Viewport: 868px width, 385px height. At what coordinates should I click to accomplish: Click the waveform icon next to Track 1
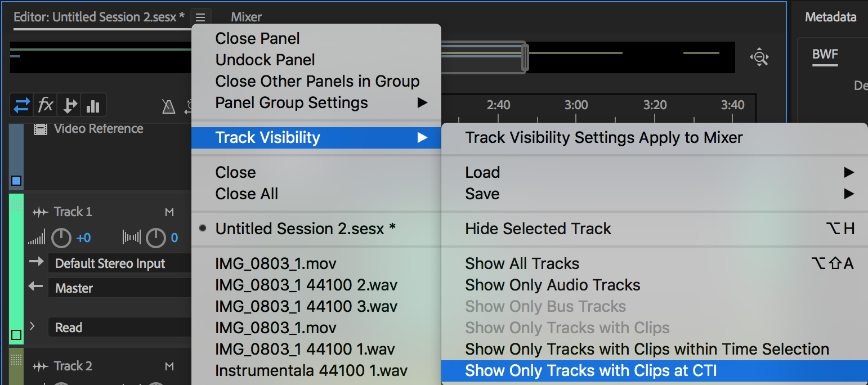(x=38, y=212)
